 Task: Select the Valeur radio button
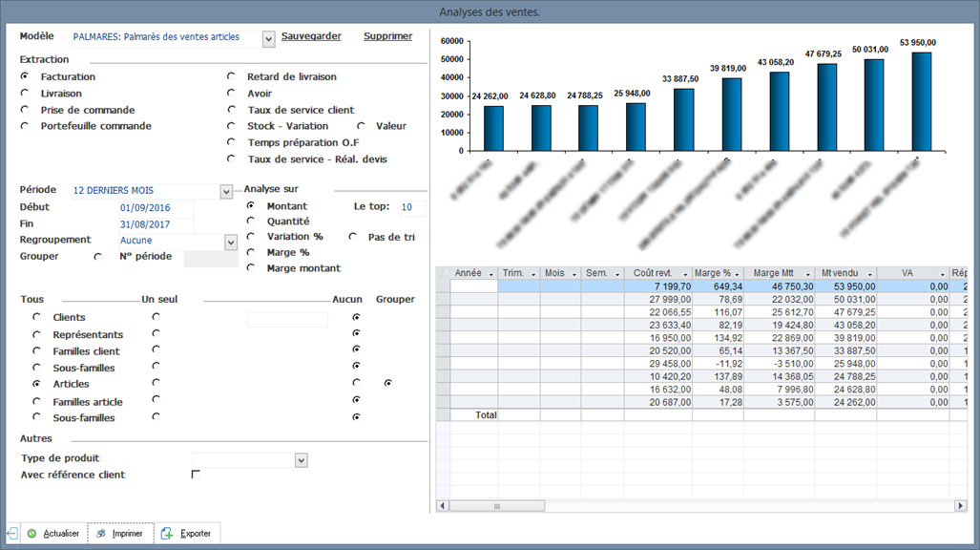362,126
